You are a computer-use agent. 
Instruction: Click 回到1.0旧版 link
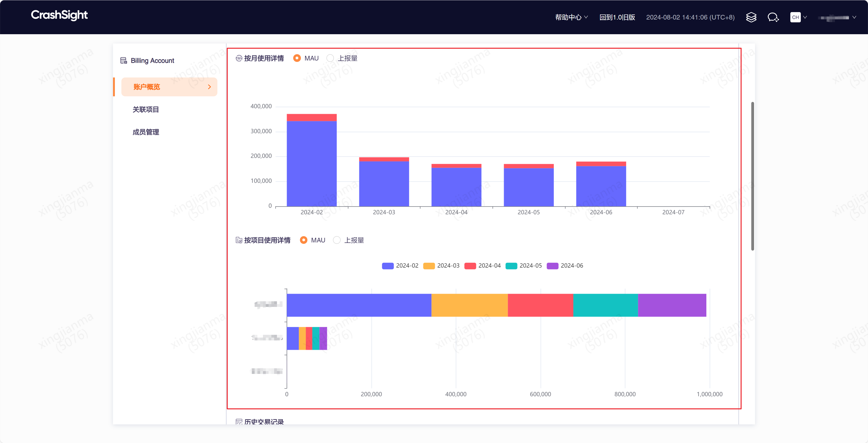[x=617, y=17]
